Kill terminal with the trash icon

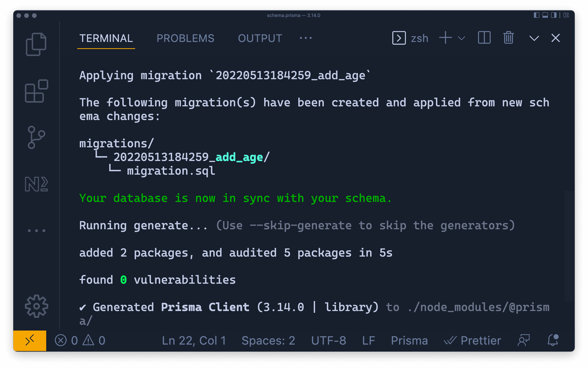tap(508, 38)
